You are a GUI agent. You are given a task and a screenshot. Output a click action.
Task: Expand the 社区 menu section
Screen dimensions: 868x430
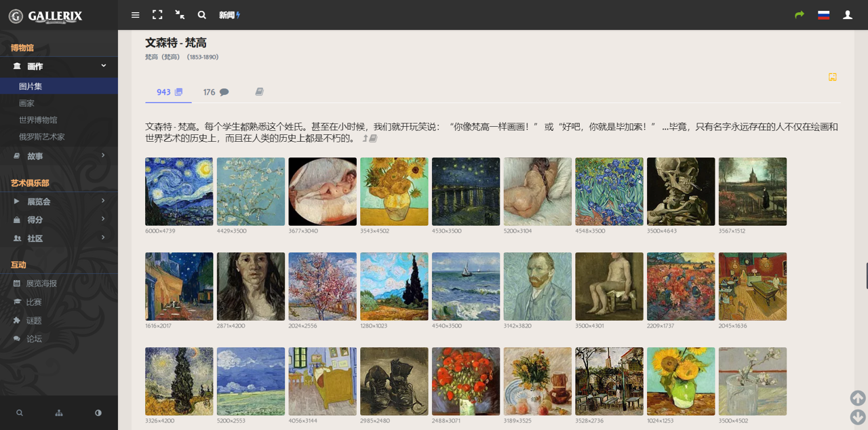click(x=59, y=238)
